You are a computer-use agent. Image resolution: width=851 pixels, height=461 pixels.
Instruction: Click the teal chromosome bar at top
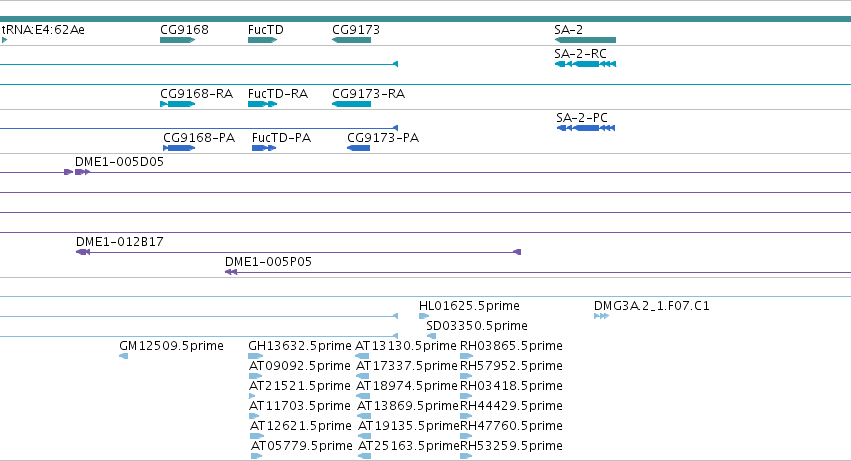(426, 19)
